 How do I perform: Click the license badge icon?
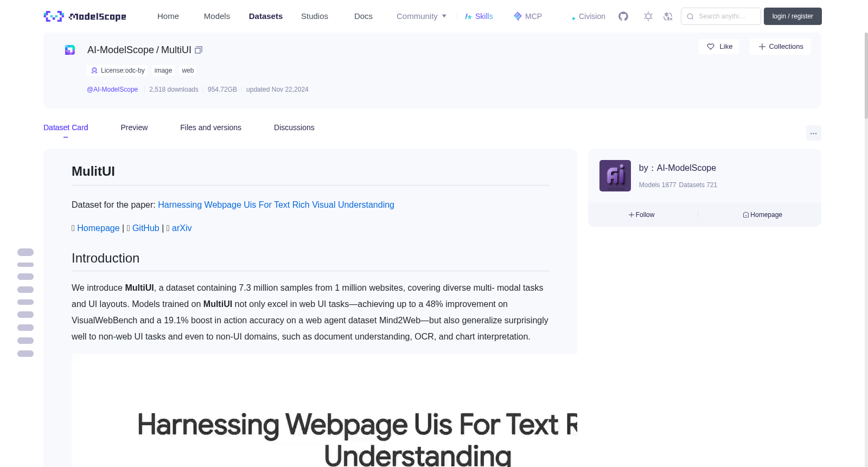click(94, 71)
